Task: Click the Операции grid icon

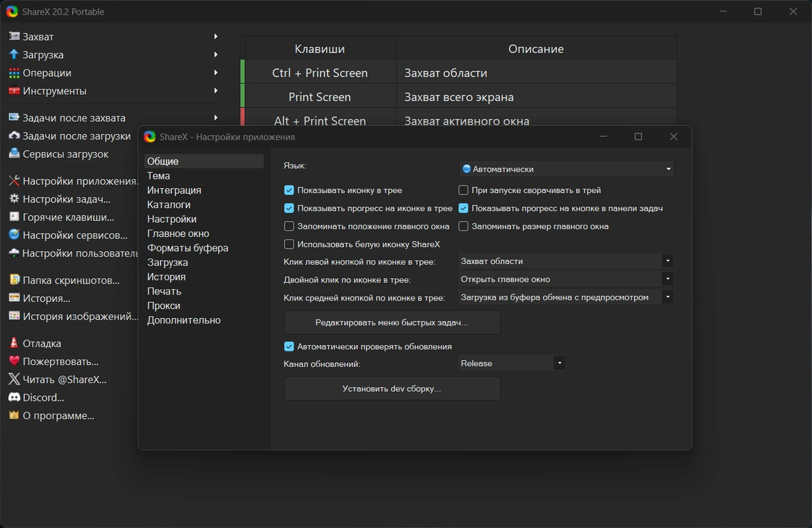Action: (14, 73)
